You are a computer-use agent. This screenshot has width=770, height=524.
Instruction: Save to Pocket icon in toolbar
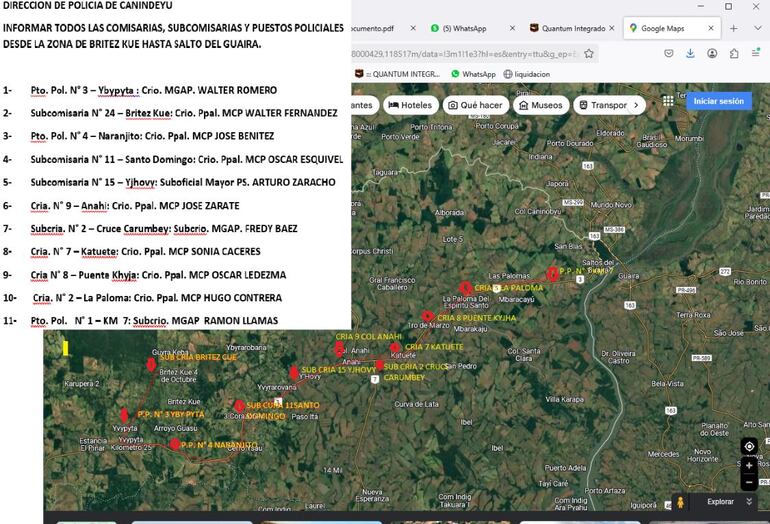click(668, 53)
